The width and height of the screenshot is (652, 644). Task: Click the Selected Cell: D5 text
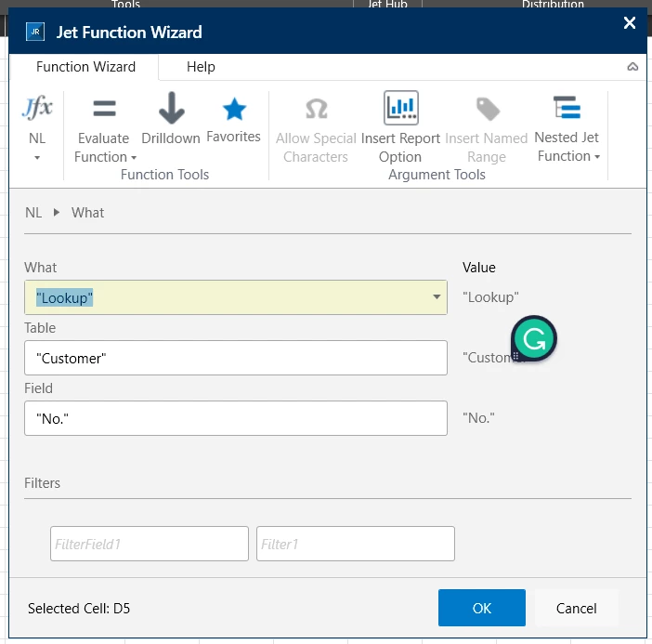[x=79, y=609]
